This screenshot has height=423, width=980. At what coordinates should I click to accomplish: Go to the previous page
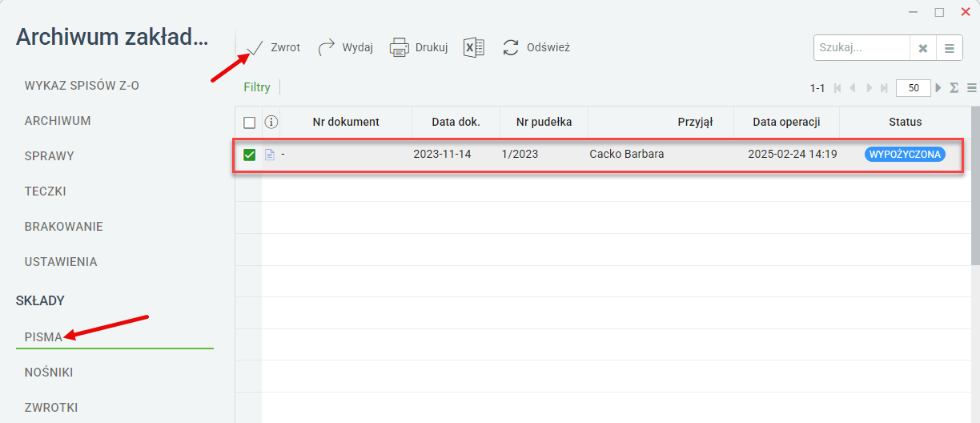(853, 88)
